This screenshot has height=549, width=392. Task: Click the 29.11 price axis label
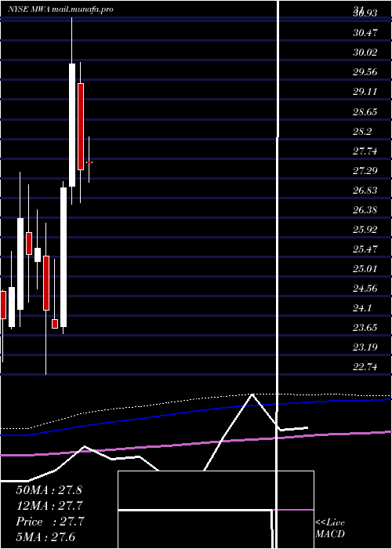[365, 92]
